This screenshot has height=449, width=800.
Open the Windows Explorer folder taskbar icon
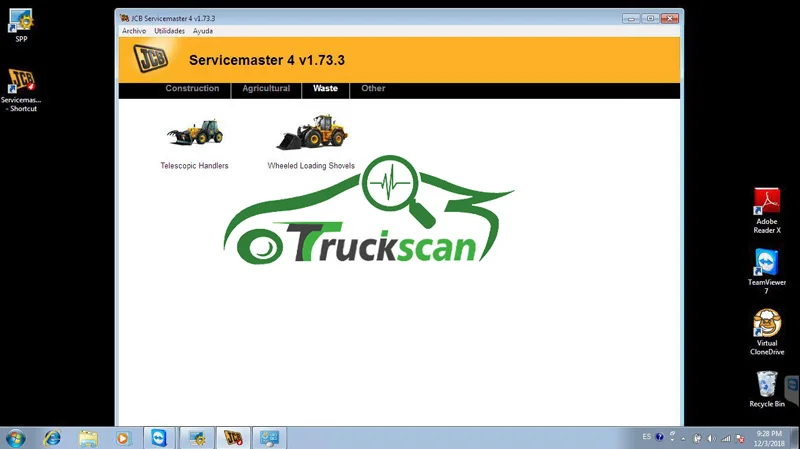88,438
